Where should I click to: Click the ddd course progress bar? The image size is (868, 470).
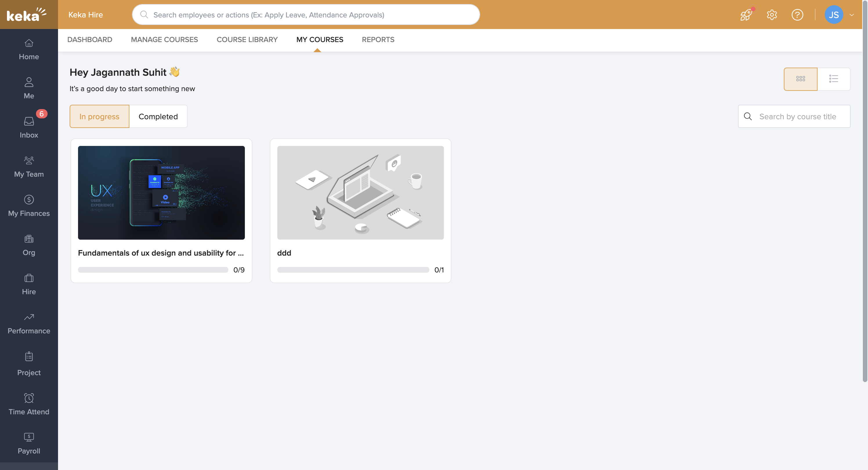(353, 270)
